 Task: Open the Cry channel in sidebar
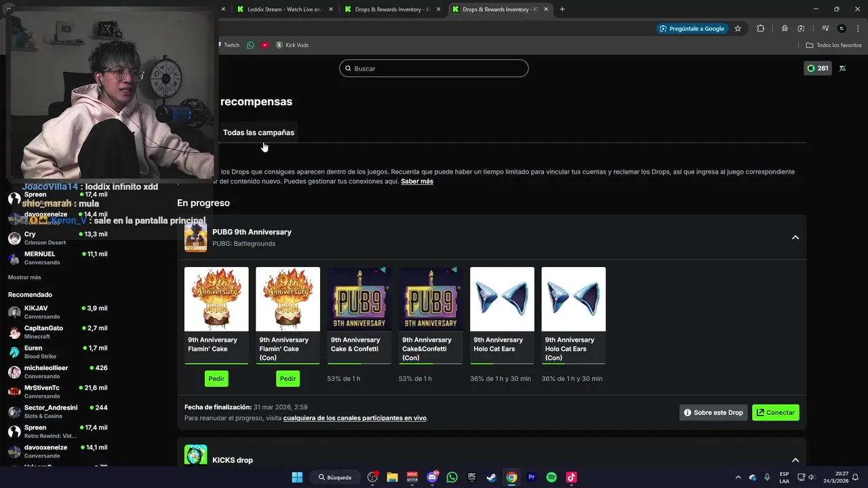(x=58, y=238)
